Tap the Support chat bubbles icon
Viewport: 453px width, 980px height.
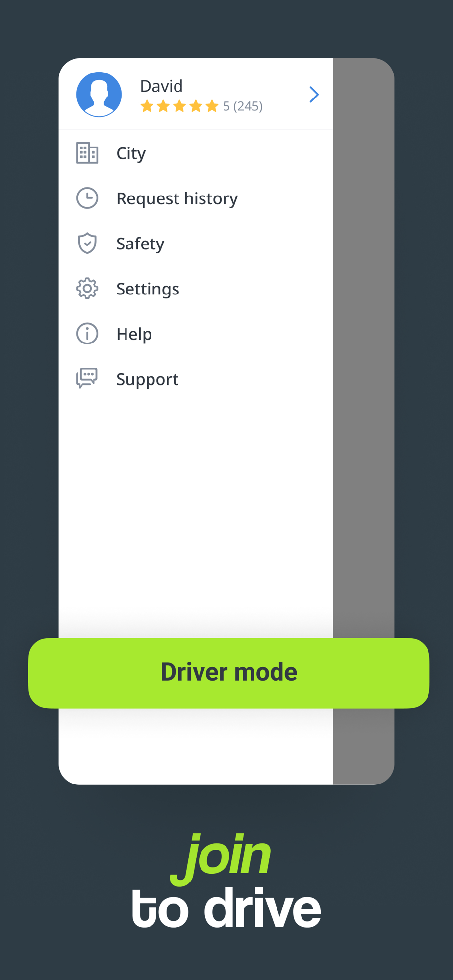[87, 378]
